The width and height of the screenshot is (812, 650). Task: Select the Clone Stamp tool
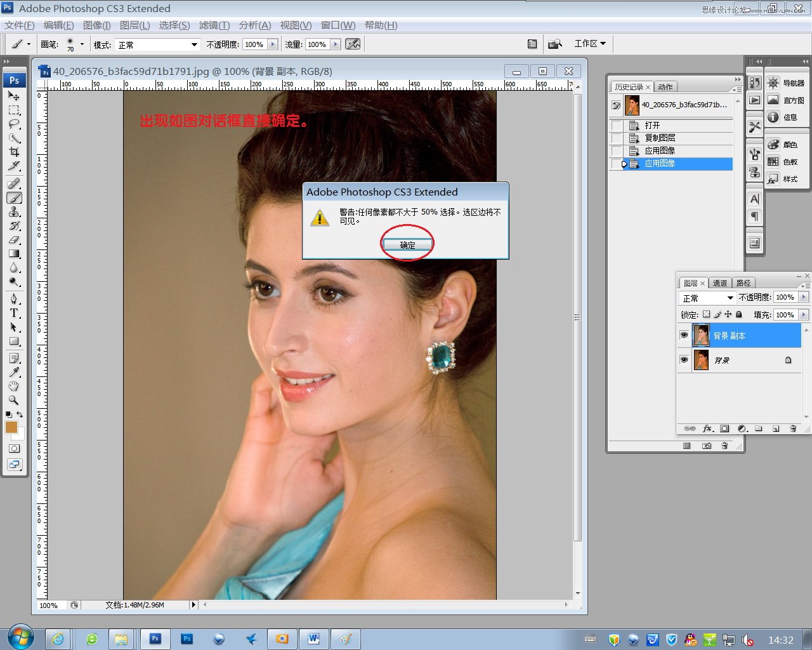point(14,212)
